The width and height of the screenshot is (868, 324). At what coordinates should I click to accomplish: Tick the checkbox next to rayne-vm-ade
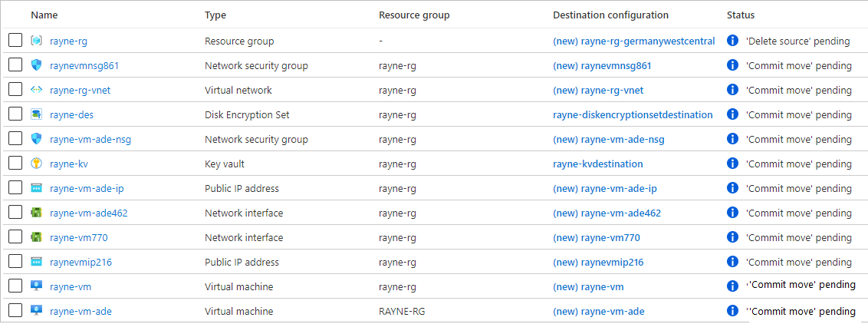tap(15, 311)
